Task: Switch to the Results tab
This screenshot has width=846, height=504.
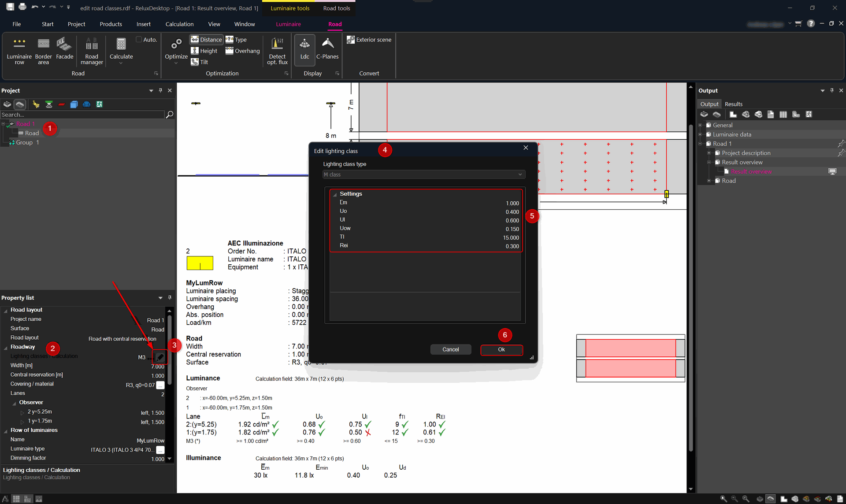Action: [x=734, y=104]
